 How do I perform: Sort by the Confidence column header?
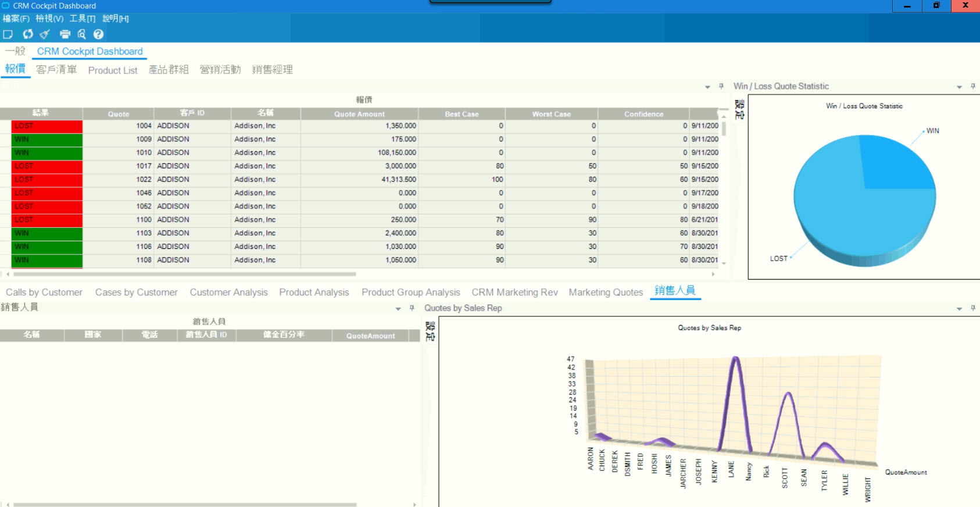click(x=643, y=114)
